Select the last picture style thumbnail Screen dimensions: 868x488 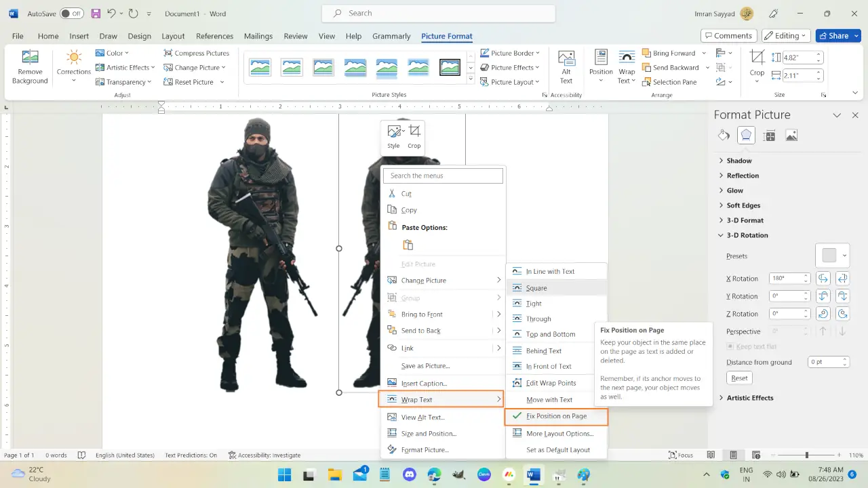pos(450,67)
